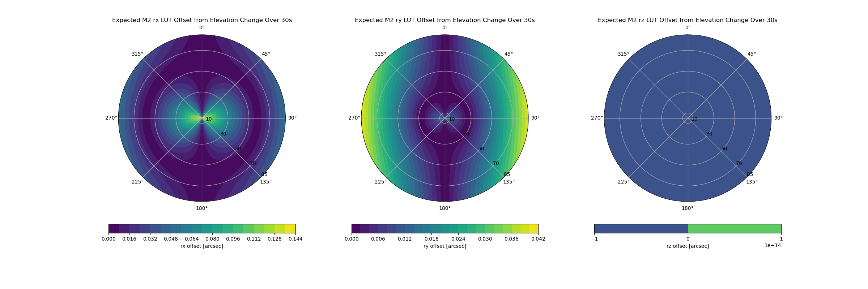This screenshot has height=289, width=868.
Task: Click the 270° label on ry plot
Action: 354,118
